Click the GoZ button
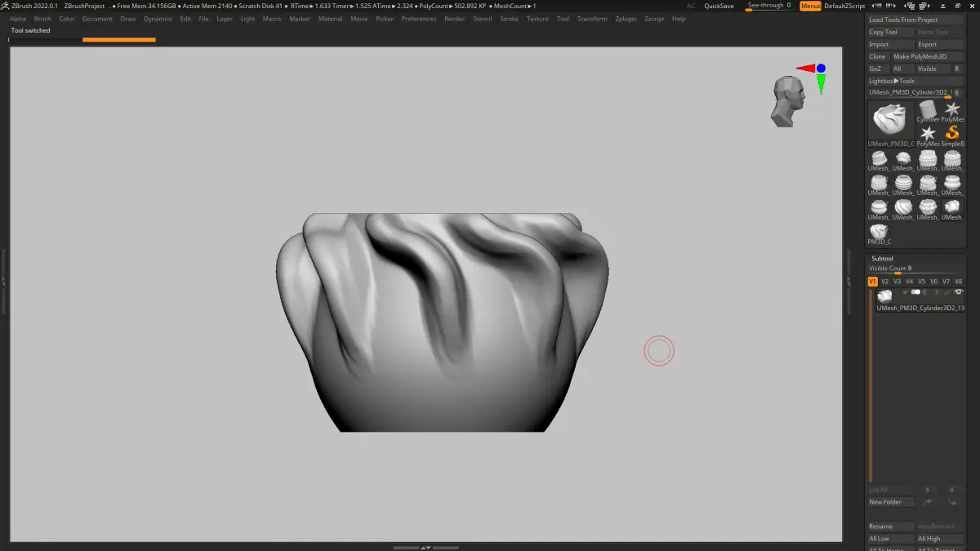This screenshot has width=980, height=551. [x=878, y=69]
